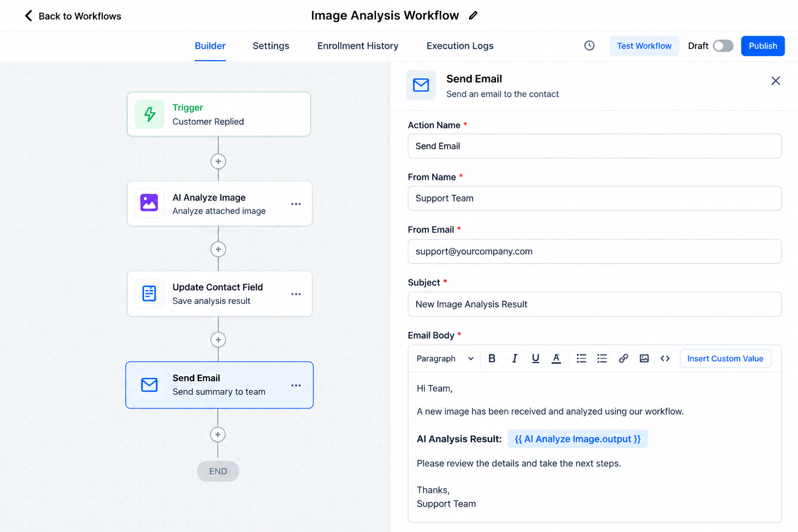The height and width of the screenshot is (532, 798).
Task: Open the Settings tab
Action: point(271,46)
